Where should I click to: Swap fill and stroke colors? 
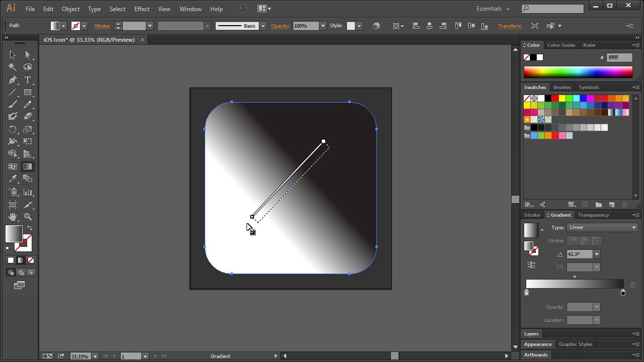[x=30, y=227]
